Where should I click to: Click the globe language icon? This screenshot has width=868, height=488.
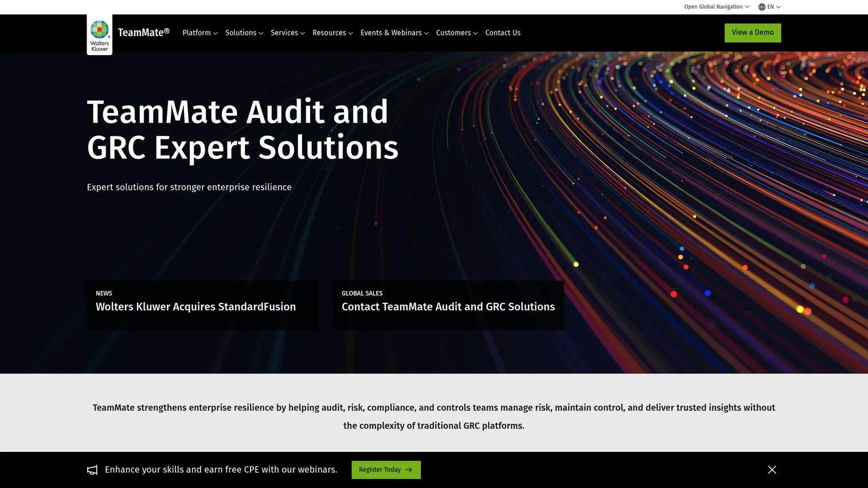pyautogui.click(x=762, y=7)
